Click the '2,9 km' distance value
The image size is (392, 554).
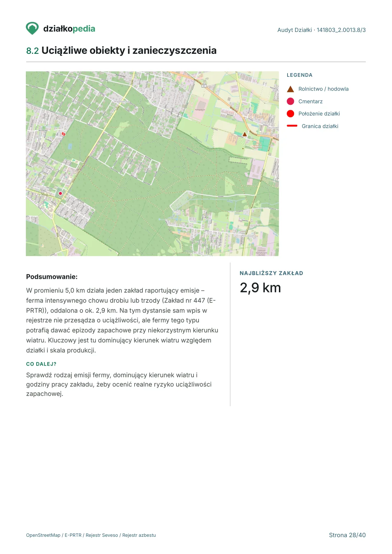(260, 288)
